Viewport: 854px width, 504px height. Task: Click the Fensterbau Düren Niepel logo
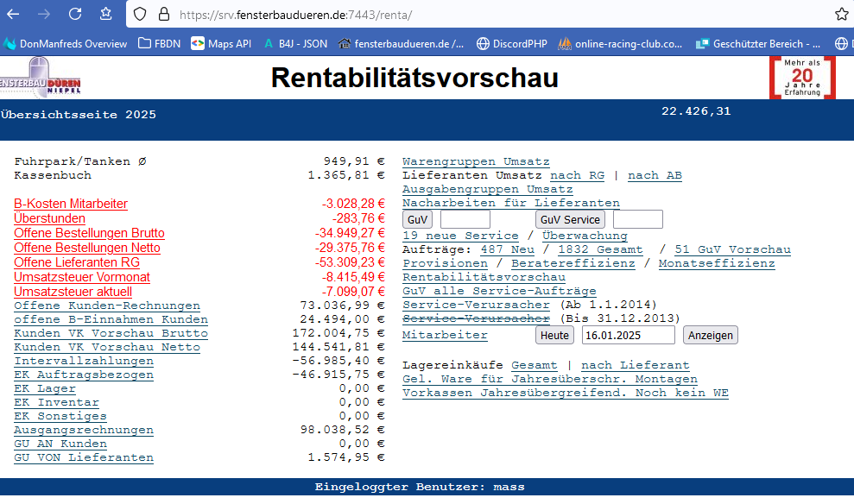[x=41, y=78]
